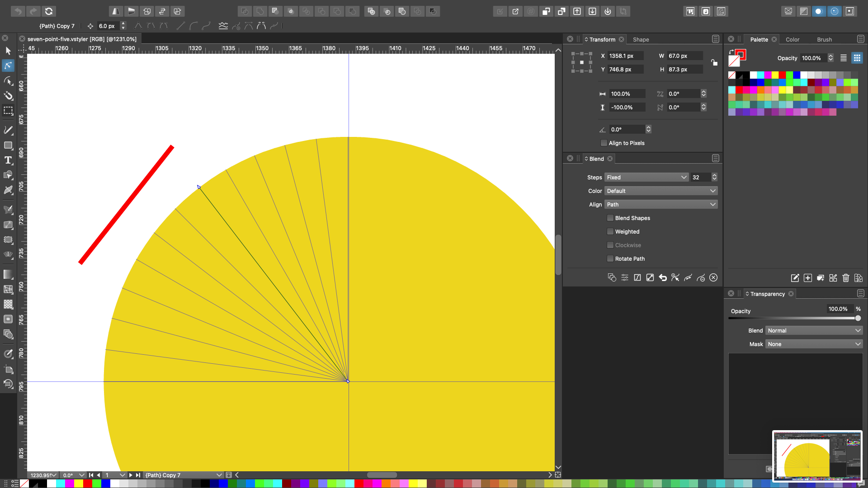Switch to the Brush tab

click(x=824, y=40)
